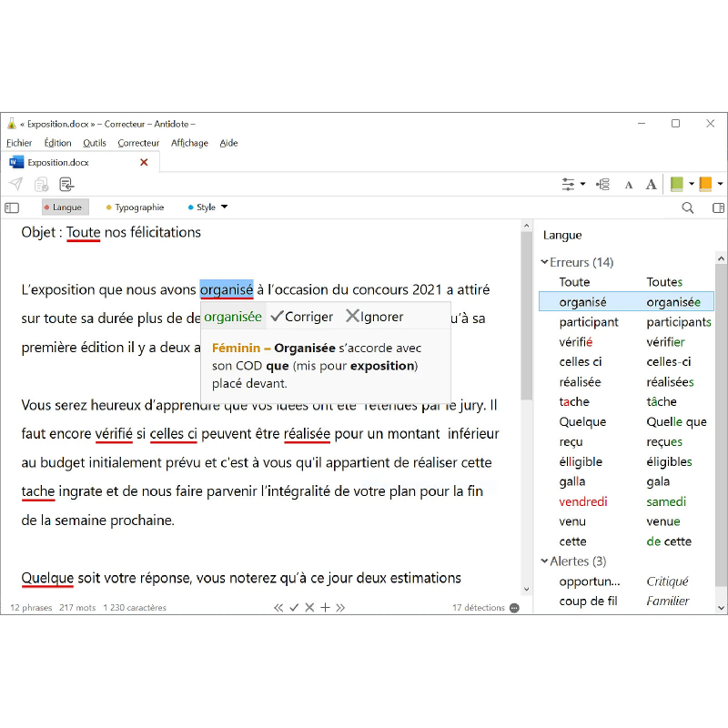
Task: Select the vendredi error in list
Action: pyautogui.click(x=583, y=501)
